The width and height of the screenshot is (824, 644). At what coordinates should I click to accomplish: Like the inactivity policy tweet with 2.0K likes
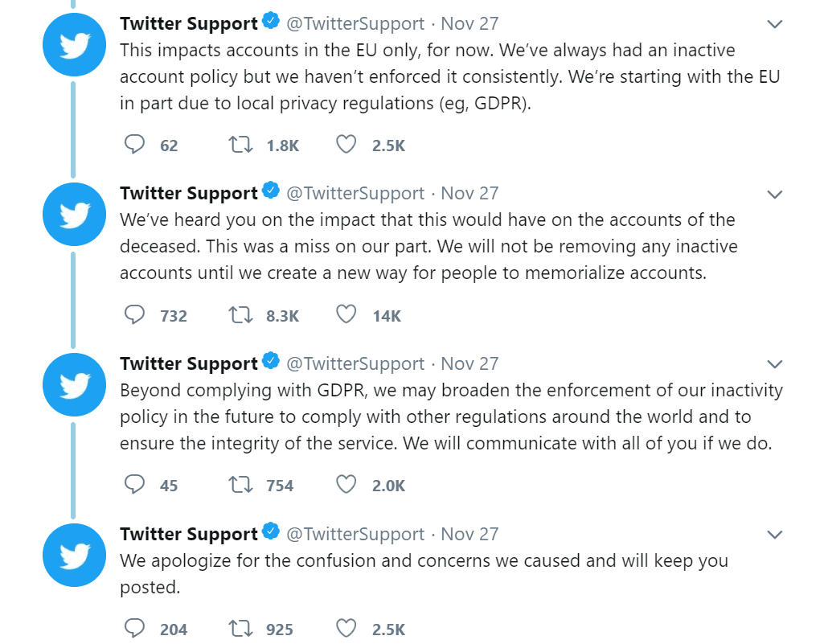tap(346, 485)
